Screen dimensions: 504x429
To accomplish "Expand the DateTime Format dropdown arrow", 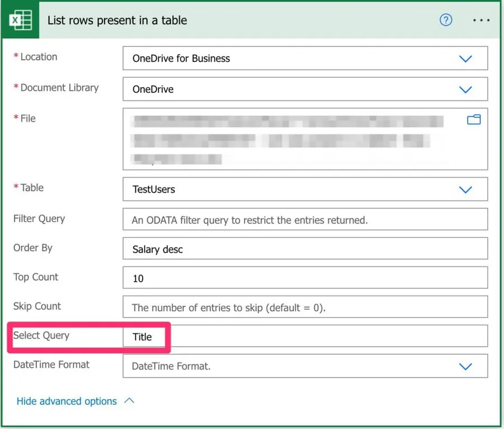I will coord(465,366).
